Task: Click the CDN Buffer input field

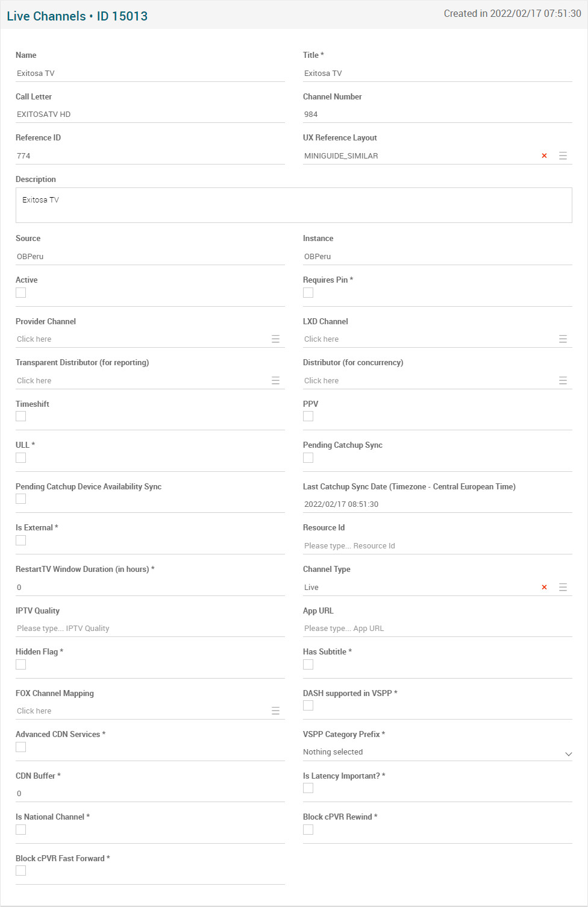Action: click(150, 794)
